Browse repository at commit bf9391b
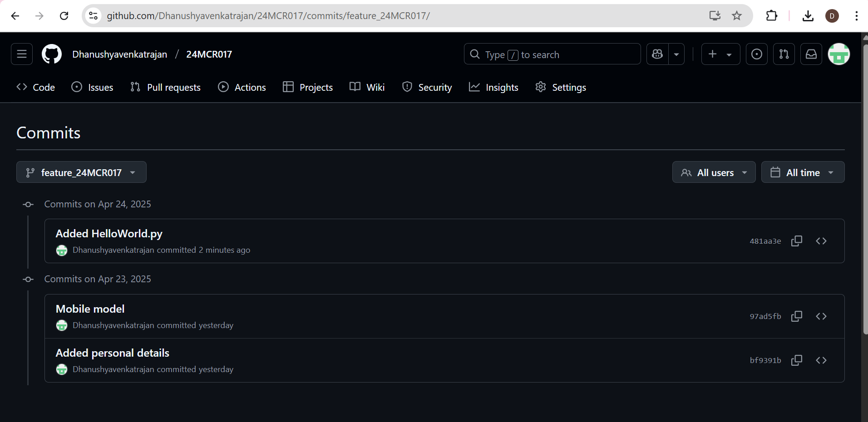The height and width of the screenshot is (422, 868). 821,360
